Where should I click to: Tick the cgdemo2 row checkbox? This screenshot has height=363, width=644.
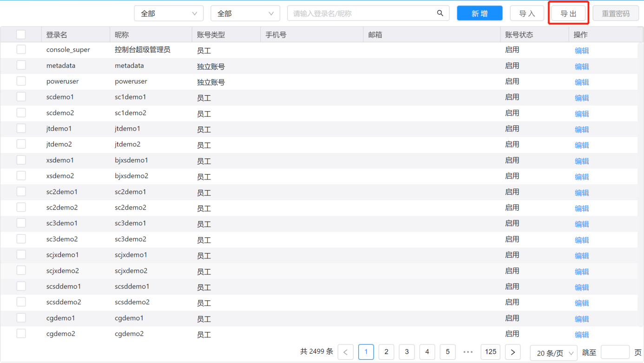click(21, 334)
